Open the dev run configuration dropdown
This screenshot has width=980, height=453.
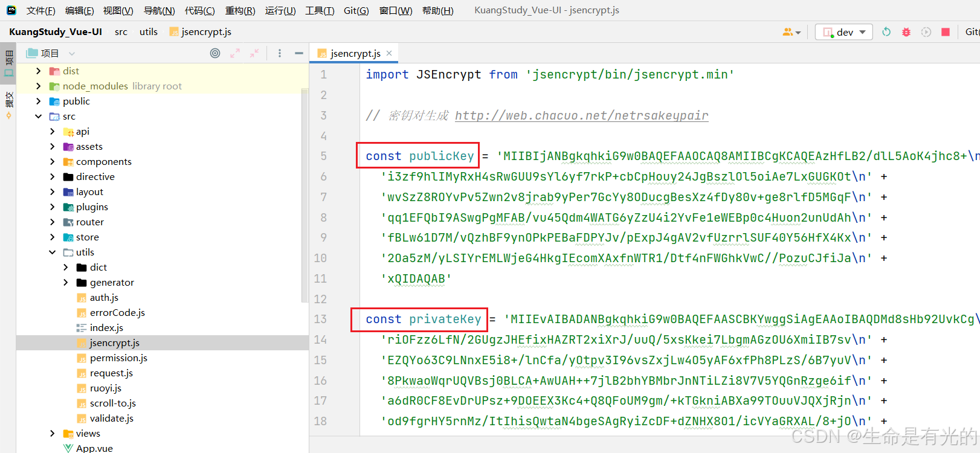pos(844,32)
